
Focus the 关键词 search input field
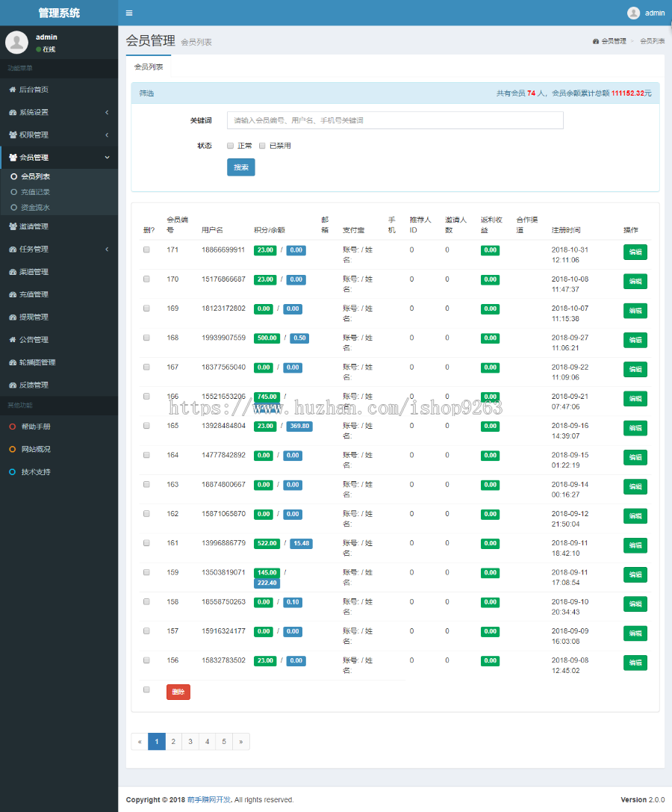point(395,120)
